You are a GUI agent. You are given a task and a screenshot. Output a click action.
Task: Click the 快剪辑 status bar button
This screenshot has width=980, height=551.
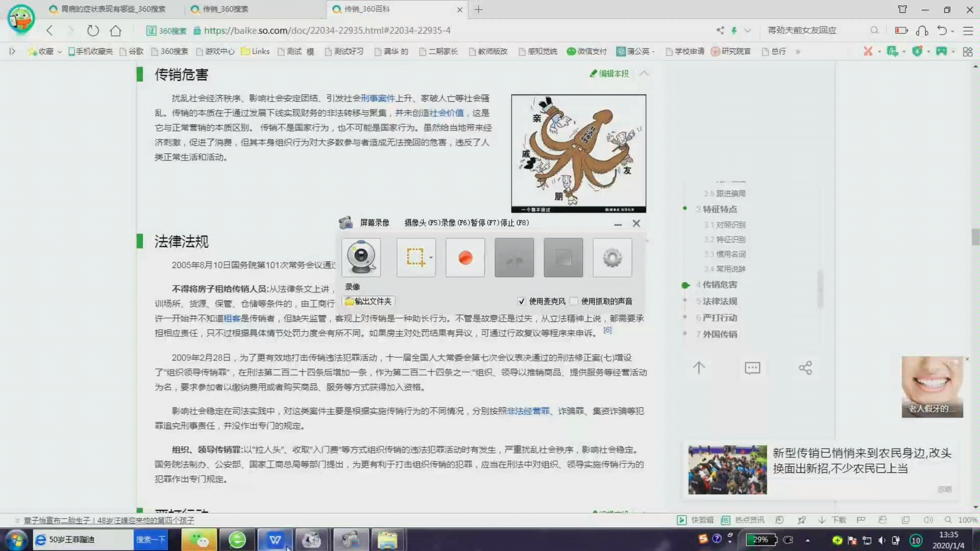695,520
